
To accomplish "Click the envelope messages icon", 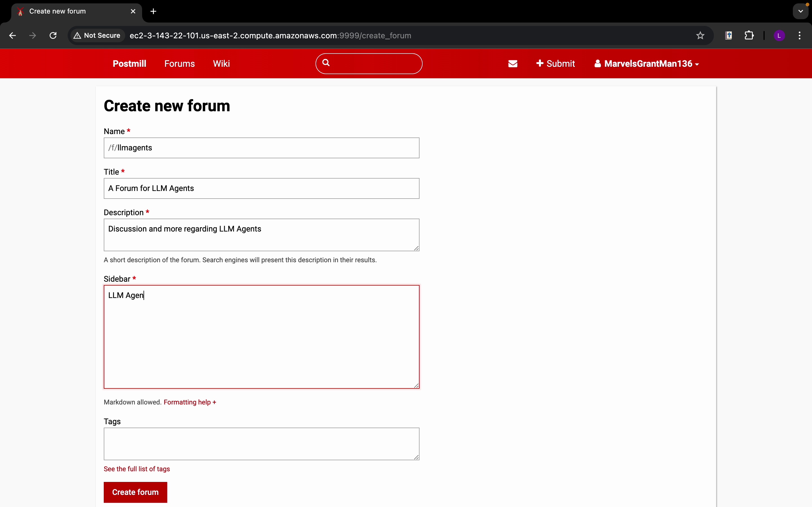I will (513, 64).
